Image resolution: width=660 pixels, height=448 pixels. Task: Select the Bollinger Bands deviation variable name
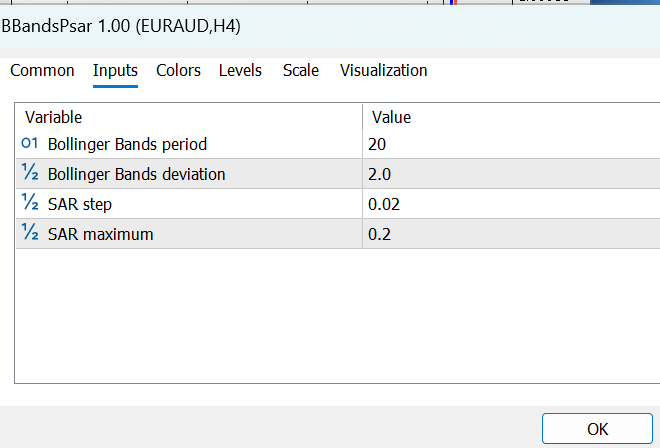pos(137,174)
